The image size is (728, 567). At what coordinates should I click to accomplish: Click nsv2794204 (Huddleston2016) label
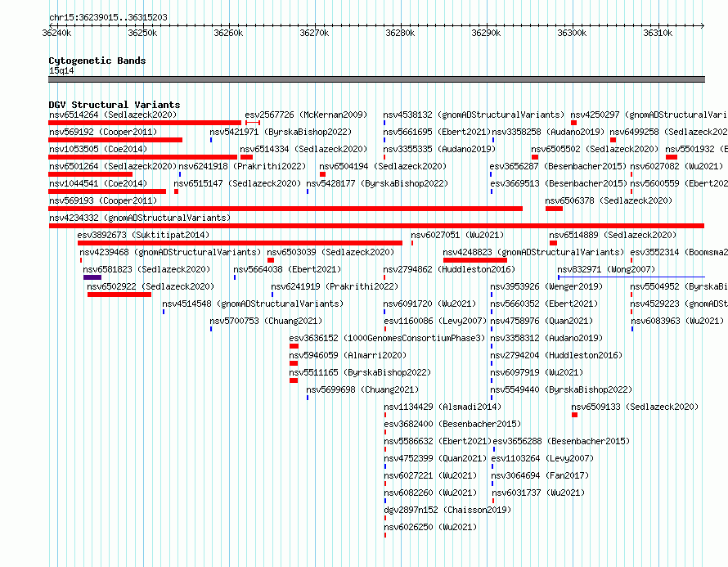coord(556,355)
